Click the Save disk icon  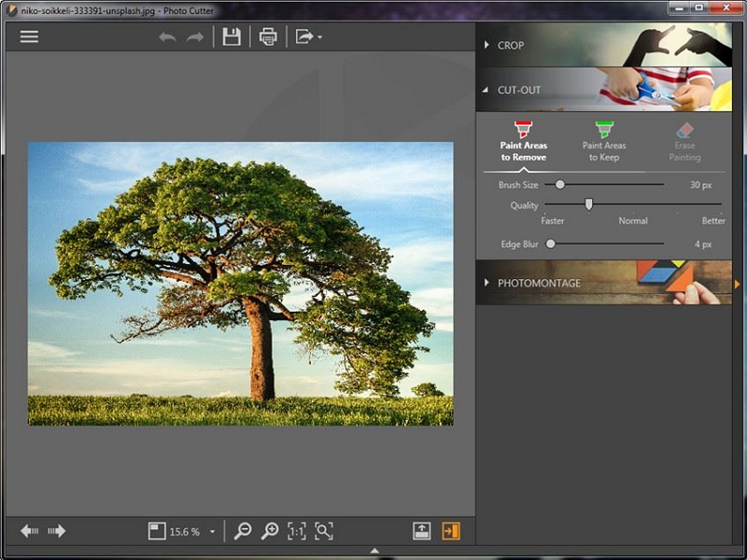[232, 36]
